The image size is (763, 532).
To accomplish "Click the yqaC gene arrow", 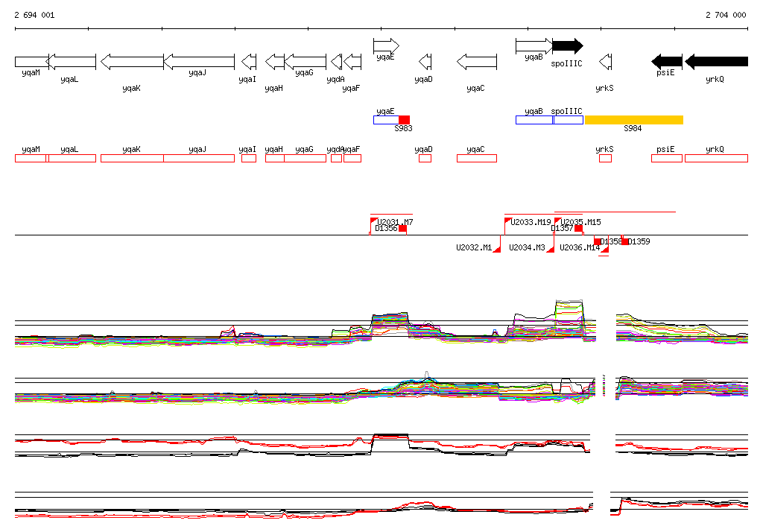I will (x=477, y=62).
